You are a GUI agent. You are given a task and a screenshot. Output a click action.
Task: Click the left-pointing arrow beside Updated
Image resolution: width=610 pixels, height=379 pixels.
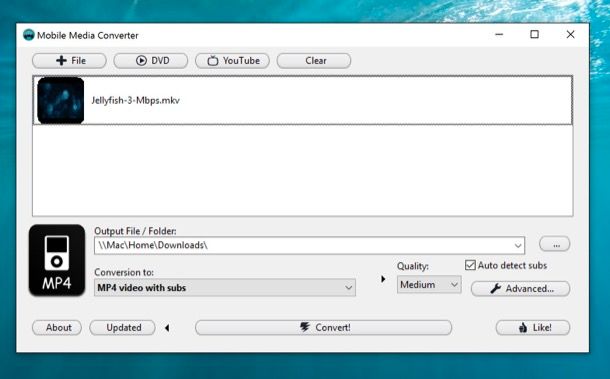pos(167,328)
